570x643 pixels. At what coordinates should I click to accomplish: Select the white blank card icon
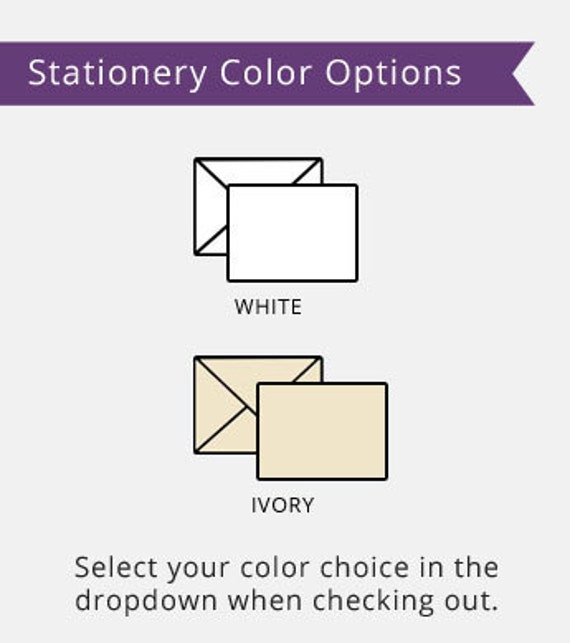(x=292, y=233)
